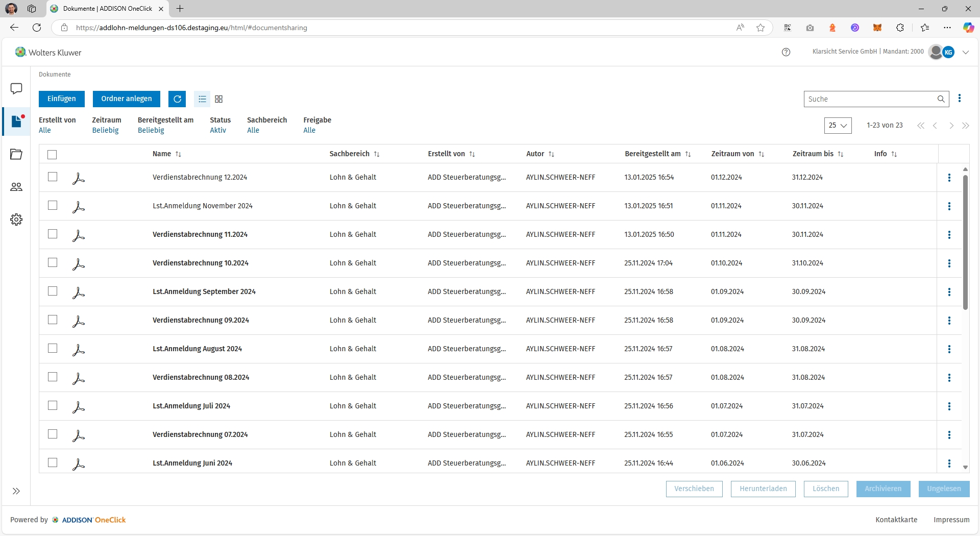Viewport: 980px width, 536px height.
Task: Reload the page in browser toolbar
Action: (37, 28)
